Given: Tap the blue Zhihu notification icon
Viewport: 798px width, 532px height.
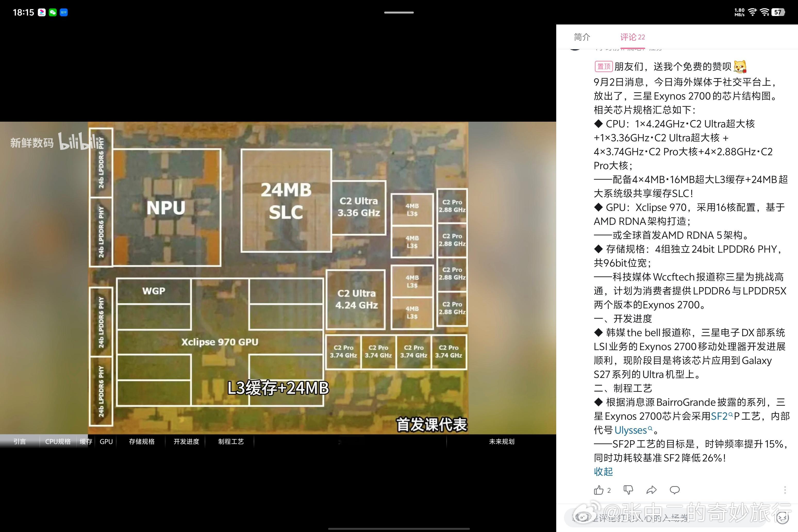Looking at the screenshot, I should [64, 13].
